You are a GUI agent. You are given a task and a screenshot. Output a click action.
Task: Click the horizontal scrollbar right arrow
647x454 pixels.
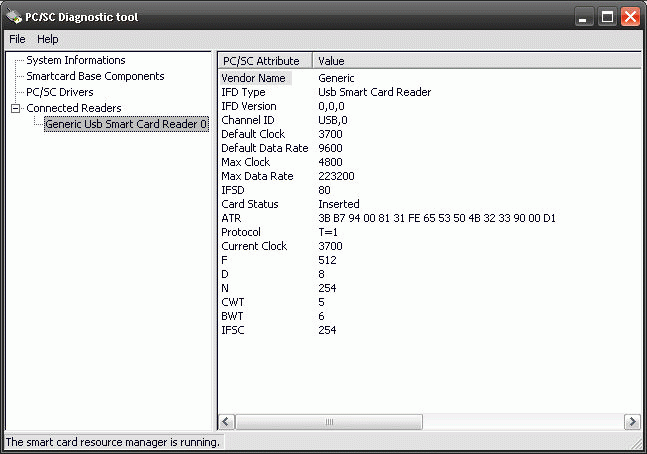tap(632, 422)
